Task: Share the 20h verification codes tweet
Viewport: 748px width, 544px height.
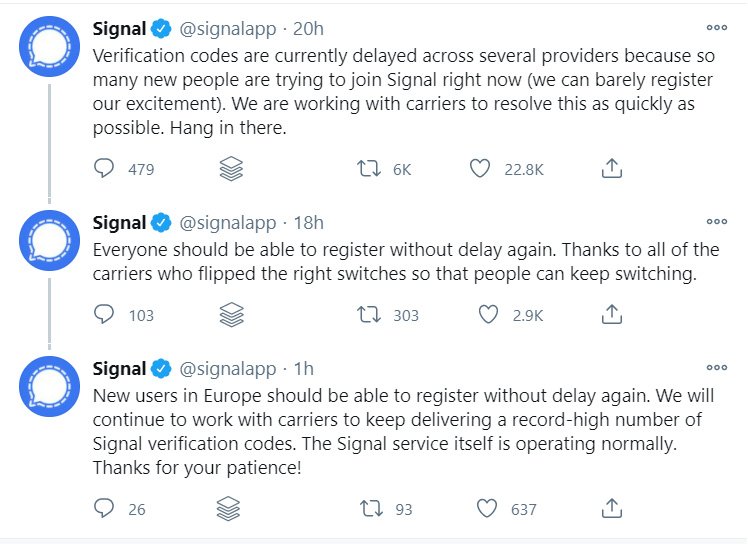Action: pos(612,170)
